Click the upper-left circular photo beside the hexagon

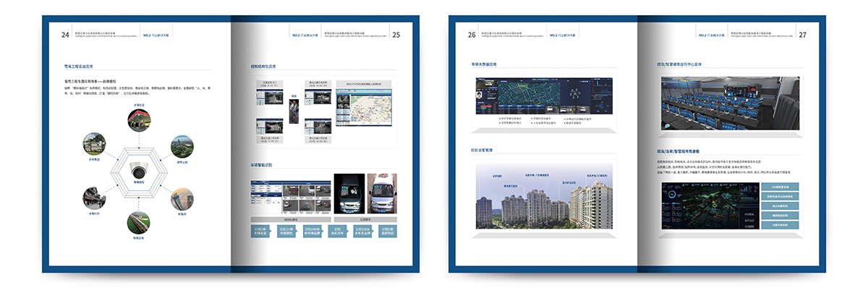click(x=94, y=144)
